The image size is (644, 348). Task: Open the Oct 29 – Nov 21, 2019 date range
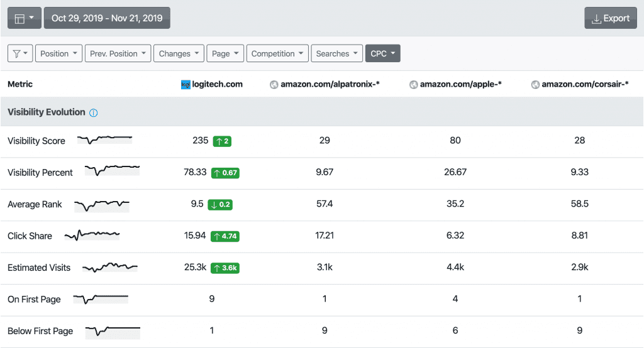(x=107, y=18)
